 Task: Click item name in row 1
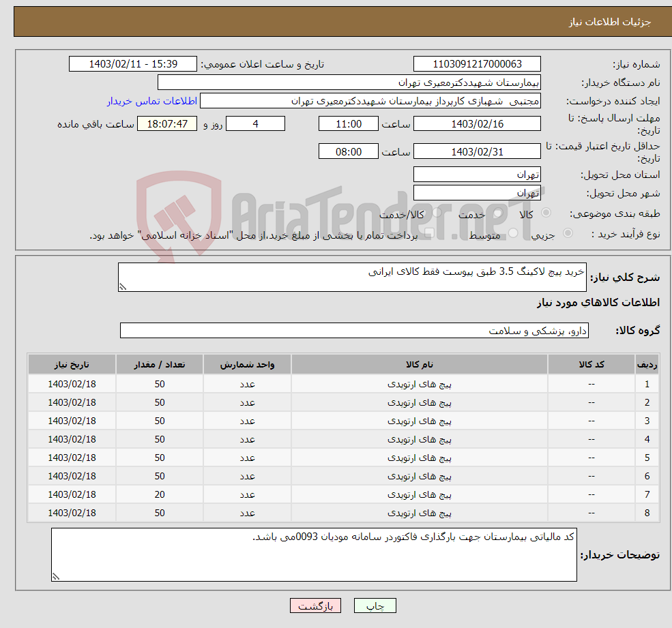point(420,385)
